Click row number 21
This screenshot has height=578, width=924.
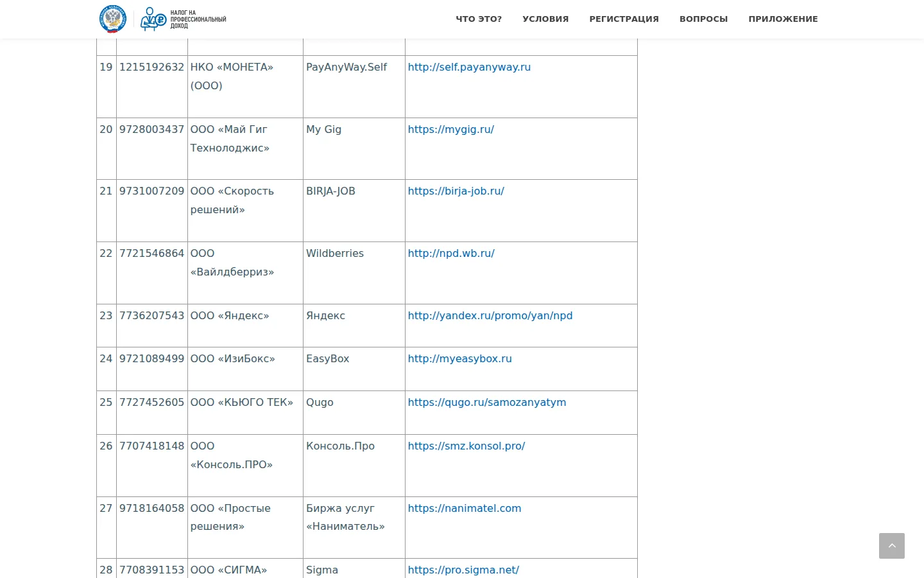[106, 191]
